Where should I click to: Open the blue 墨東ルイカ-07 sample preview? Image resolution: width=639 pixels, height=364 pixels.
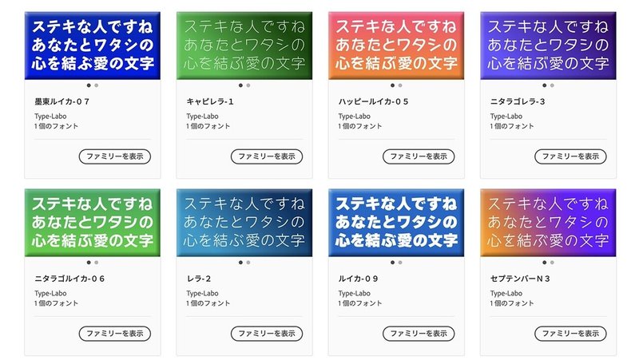[x=93, y=45]
